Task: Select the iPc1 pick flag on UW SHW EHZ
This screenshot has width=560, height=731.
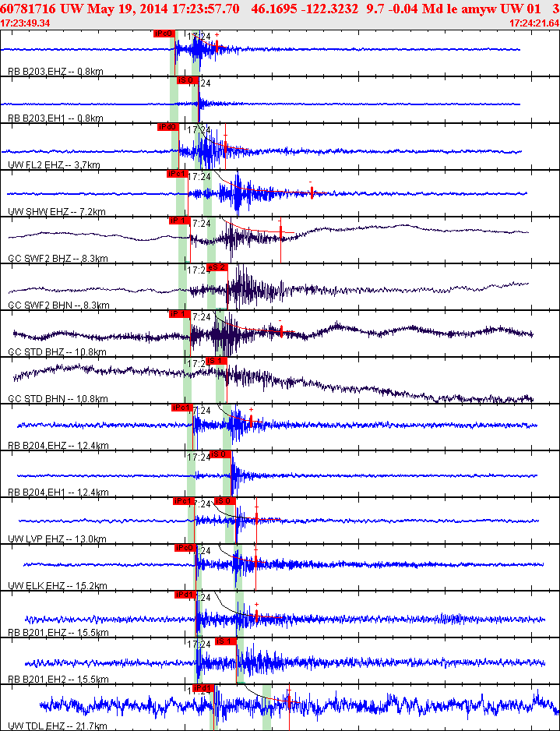Action: click(178, 174)
